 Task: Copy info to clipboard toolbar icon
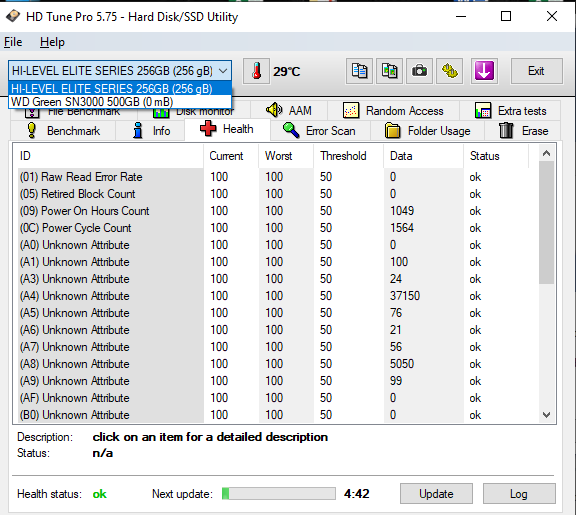coord(359,71)
